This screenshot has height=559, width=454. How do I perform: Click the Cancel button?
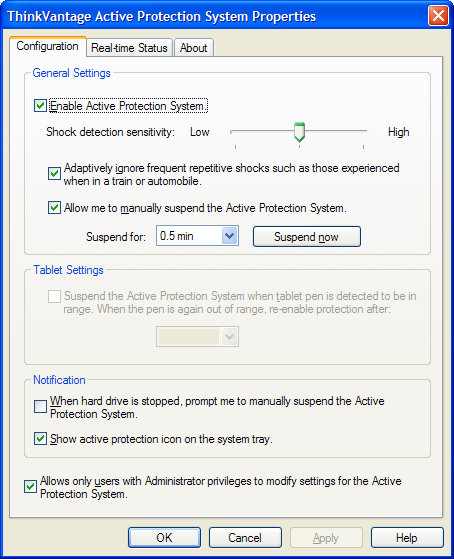245,537
